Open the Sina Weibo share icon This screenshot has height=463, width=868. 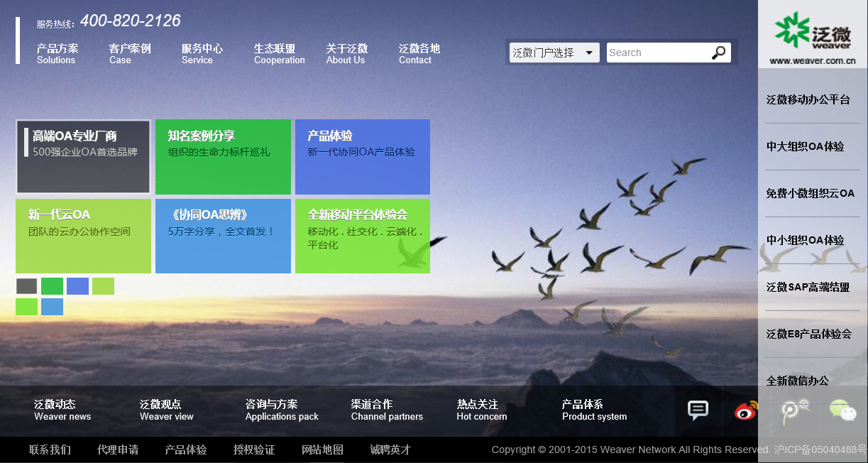tap(746, 412)
